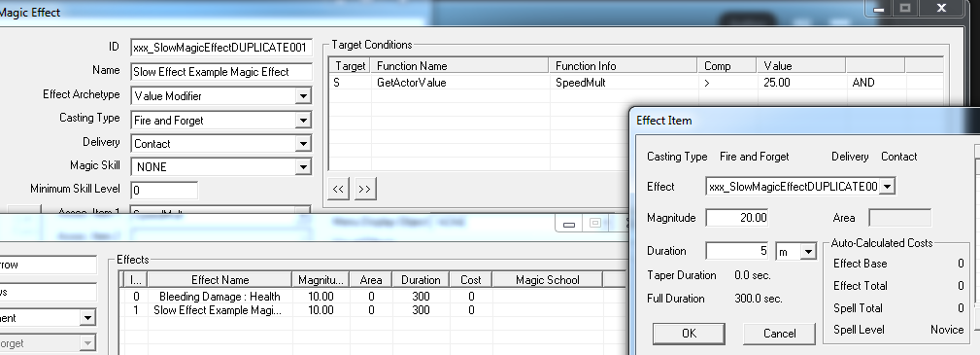Screen dimensions: 980x355
Task: Sort by the Target column header
Action: (350, 66)
